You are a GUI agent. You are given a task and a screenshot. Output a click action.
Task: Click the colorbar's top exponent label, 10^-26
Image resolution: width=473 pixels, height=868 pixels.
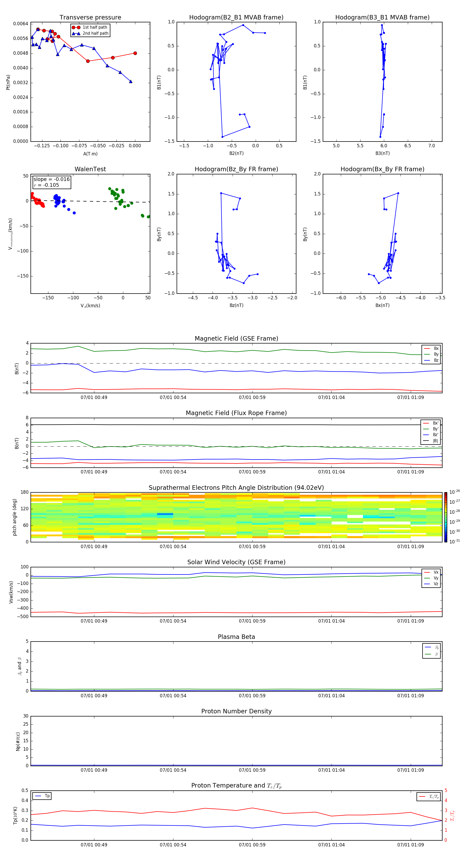click(455, 492)
